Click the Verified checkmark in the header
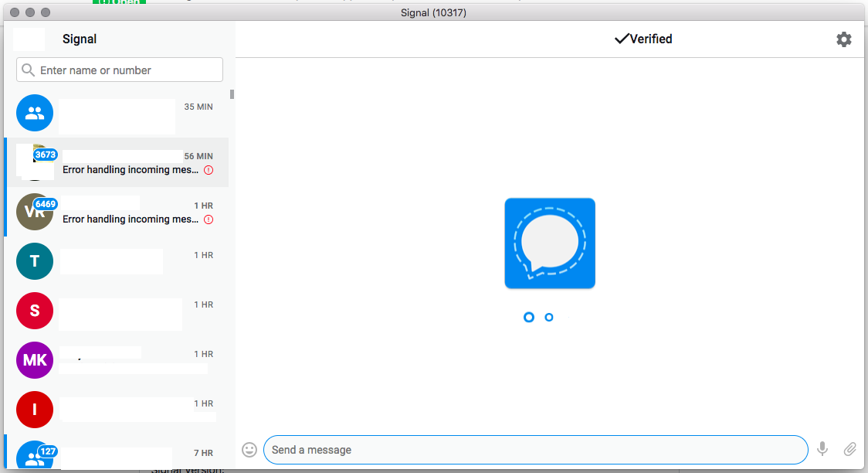868x473 pixels. coord(643,39)
